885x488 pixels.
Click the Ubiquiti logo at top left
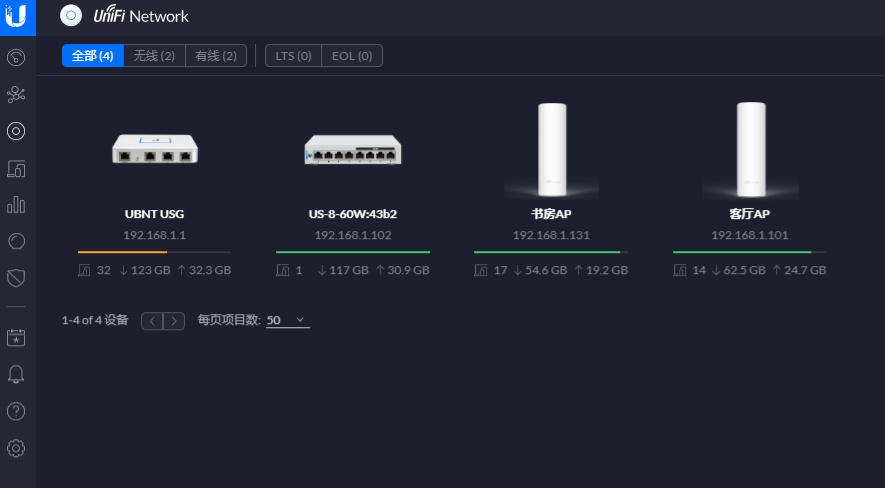(x=17, y=17)
